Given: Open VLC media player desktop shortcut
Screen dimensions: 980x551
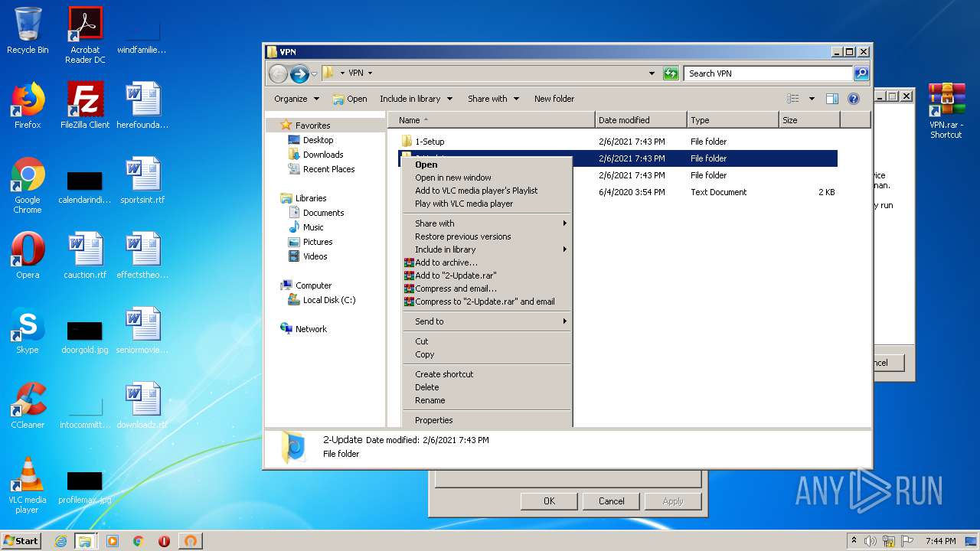Looking at the screenshot, I should pos(28,485).
